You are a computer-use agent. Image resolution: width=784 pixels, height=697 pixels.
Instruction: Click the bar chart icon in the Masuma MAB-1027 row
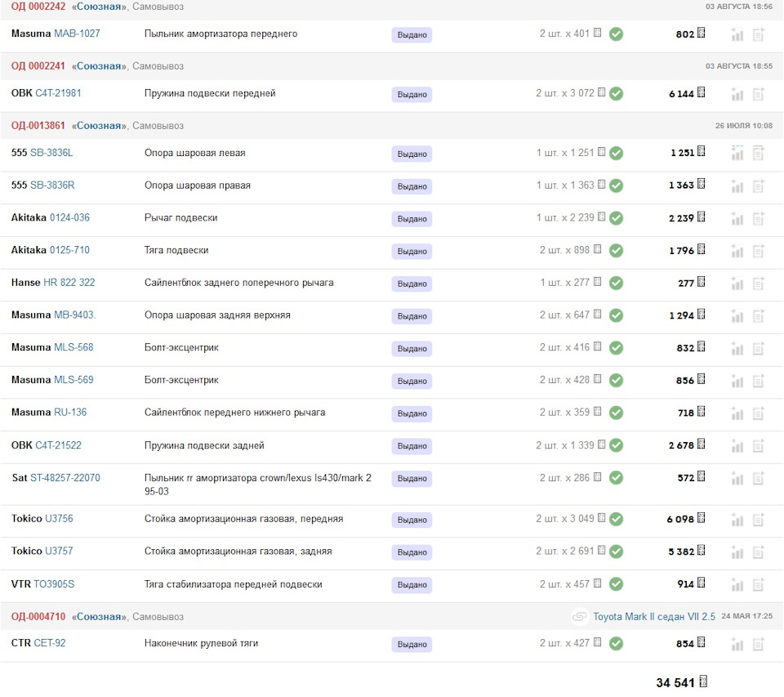(737, 34)
